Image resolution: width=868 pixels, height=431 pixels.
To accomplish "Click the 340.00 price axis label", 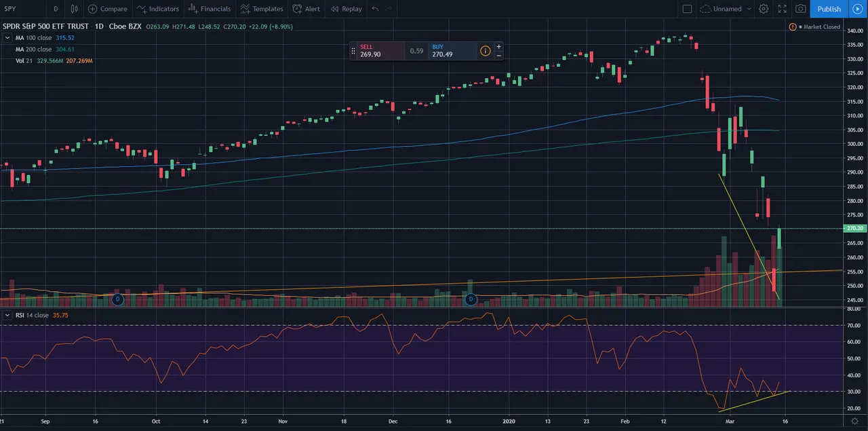I will click(854, 31).
